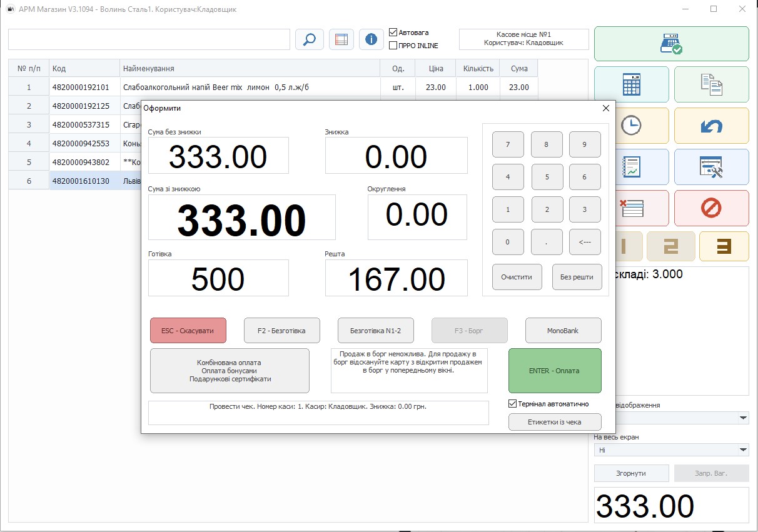Enable the ПРРО INLINE checkbox
The width and height of the screenshot is (758, 532).
393,45
